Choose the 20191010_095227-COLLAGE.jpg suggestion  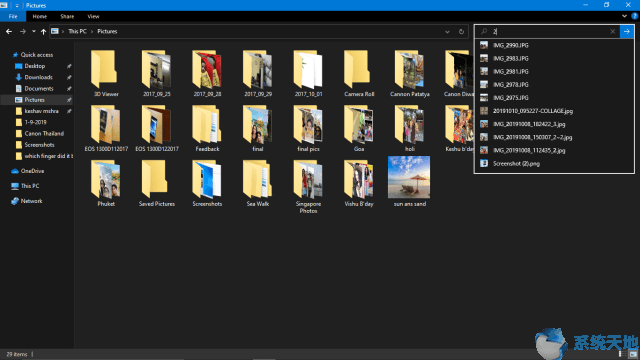coord(554,111)
